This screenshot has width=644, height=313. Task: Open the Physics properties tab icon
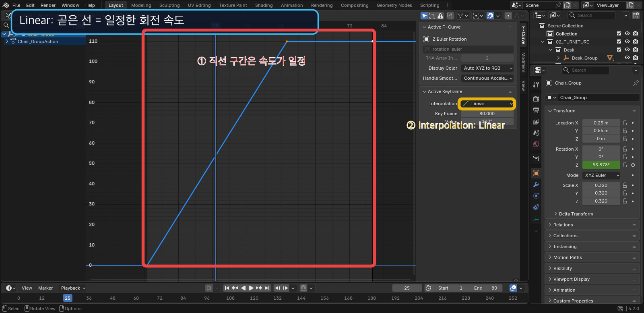coord(536,196)
